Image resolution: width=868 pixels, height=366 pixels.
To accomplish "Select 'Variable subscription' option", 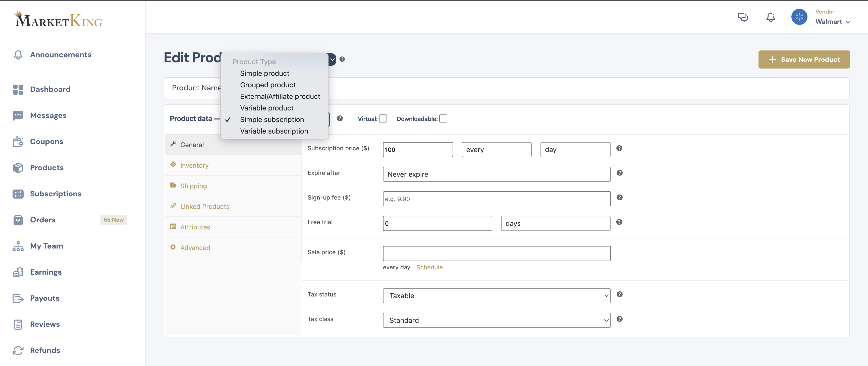I will (274, 131).
